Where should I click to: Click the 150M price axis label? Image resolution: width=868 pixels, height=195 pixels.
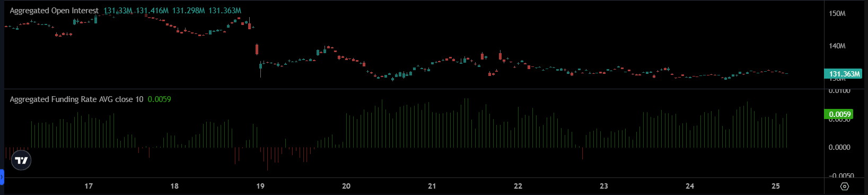837,13
